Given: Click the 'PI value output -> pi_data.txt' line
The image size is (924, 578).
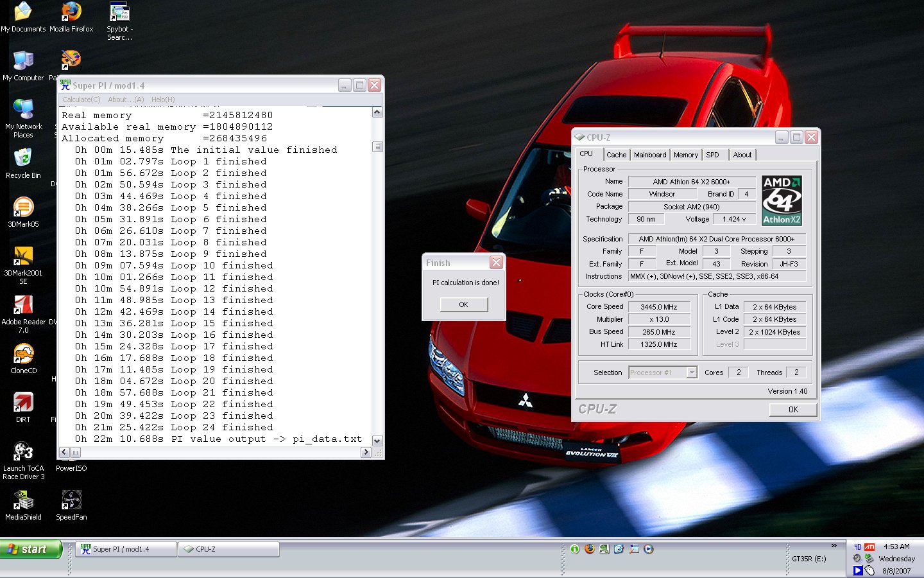Looking at the screenshot, I should tap(218, 439).
